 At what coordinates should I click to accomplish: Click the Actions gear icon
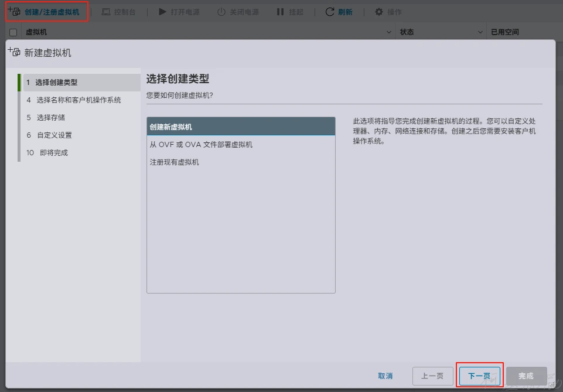379,12
